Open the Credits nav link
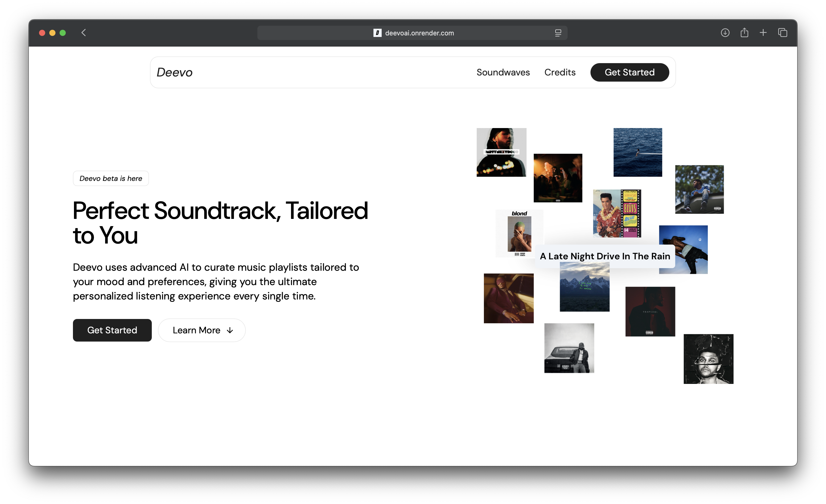This screenshot has height=504, width=826. click(x=560, y=72)
